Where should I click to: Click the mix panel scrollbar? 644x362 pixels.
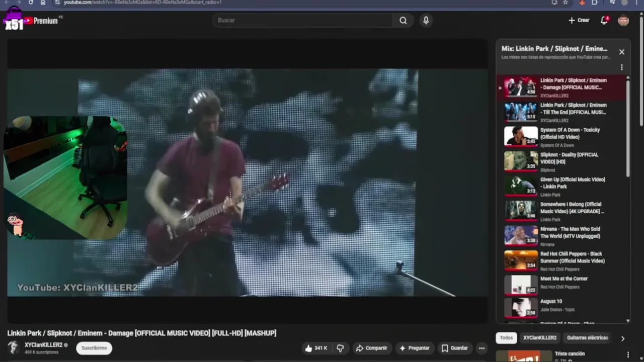coord(628,128)
